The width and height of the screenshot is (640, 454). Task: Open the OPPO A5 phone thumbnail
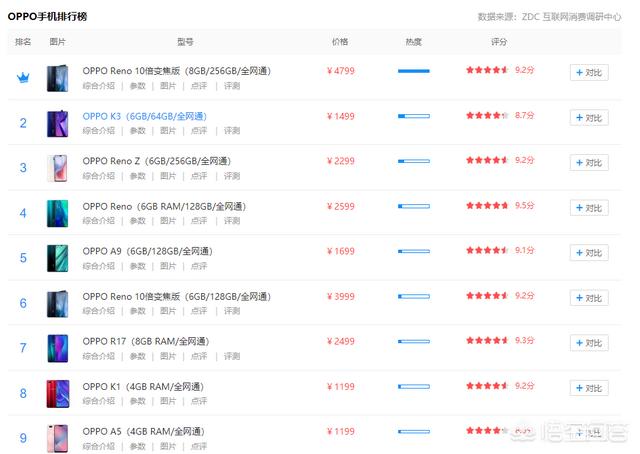pyautogui.click(x=58, y=438)
